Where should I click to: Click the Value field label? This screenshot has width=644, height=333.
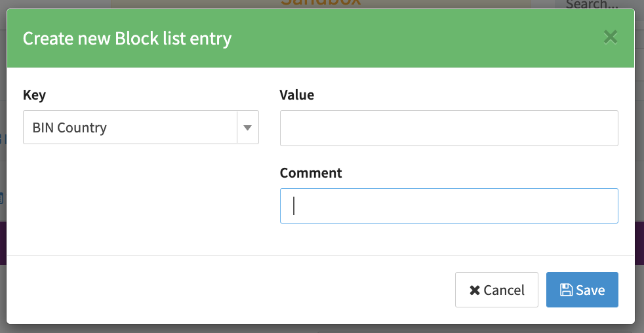click(296, 95)
